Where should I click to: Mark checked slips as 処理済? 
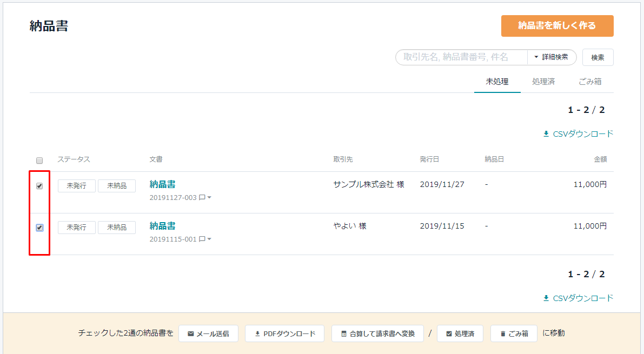click(460, 333)
